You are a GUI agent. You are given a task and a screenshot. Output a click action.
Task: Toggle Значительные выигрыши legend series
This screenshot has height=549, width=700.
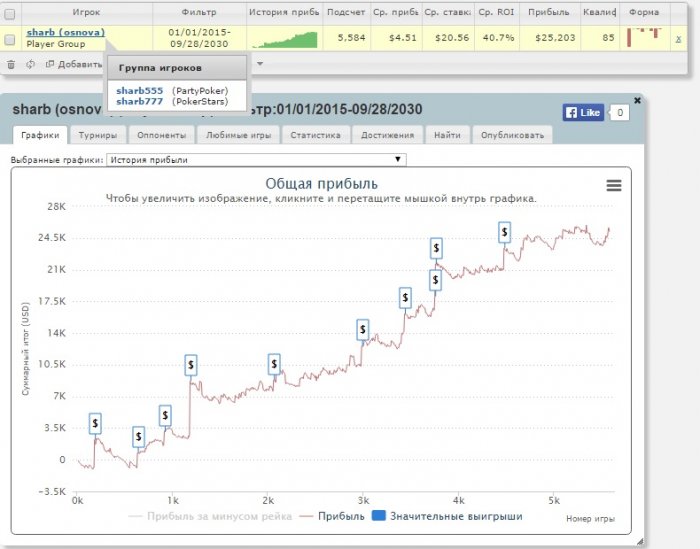point(447,516)
